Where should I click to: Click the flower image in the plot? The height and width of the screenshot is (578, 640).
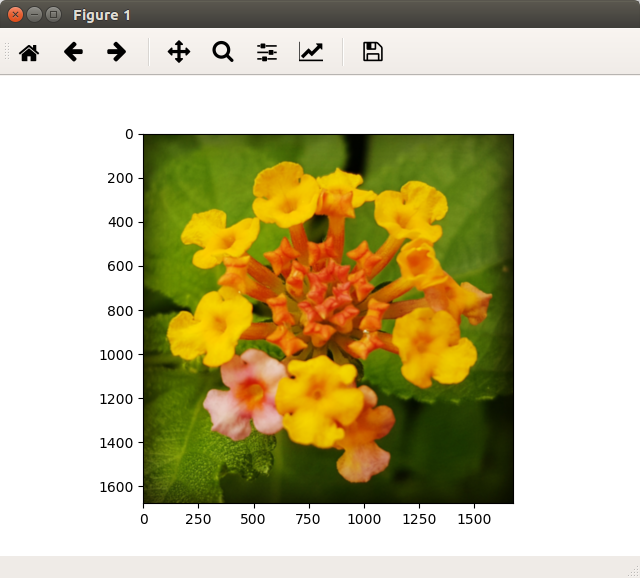click(x=329, y=319)
